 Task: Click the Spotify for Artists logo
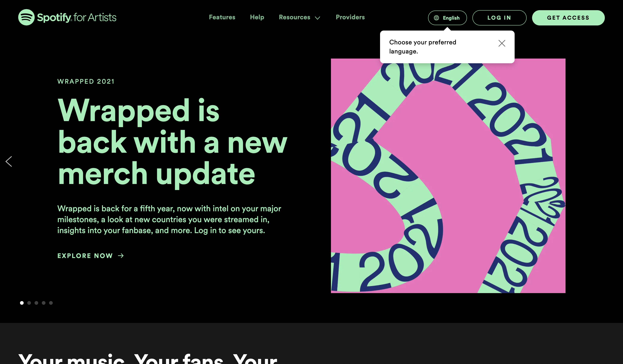point(67,17)
